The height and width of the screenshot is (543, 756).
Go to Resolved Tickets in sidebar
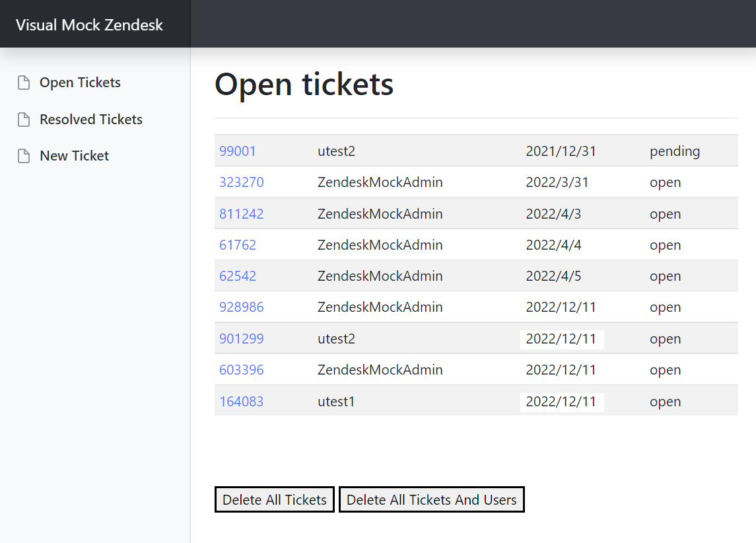(91, 119)
